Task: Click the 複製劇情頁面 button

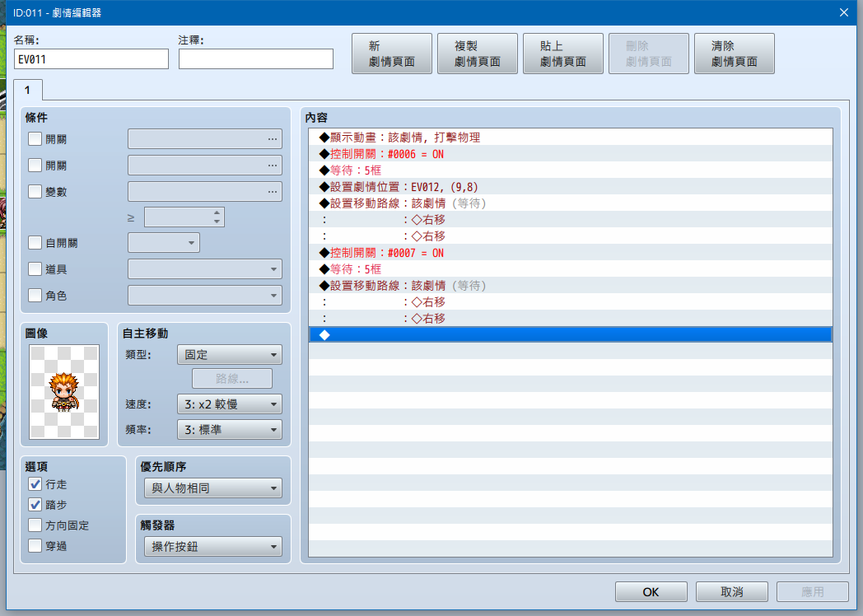Action: [x=477, y=54]
